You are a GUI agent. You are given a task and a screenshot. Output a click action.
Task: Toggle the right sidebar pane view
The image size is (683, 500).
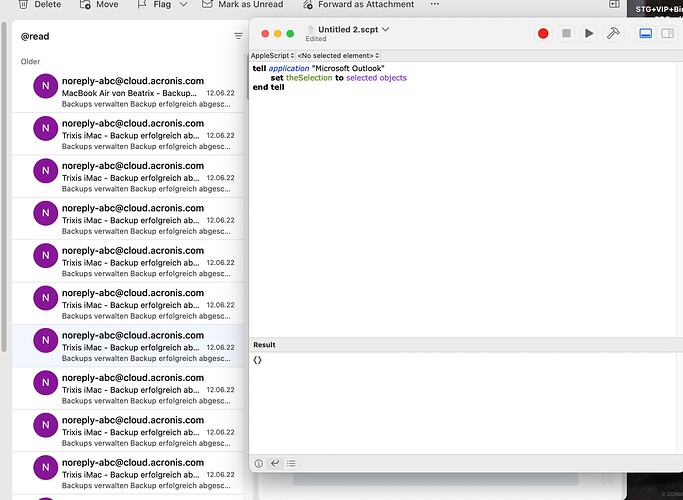[x=667, y=34]
